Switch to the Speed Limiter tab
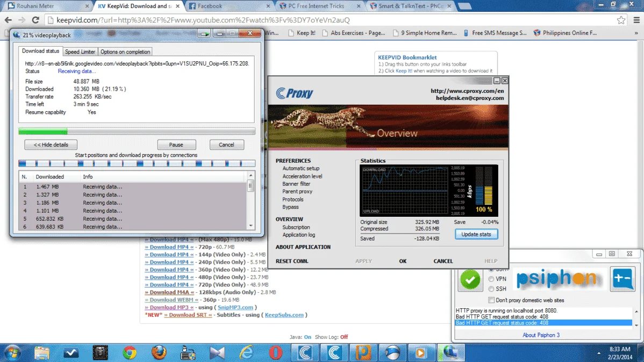This screenshot has height=362, width=644. [x=80, y=52]
